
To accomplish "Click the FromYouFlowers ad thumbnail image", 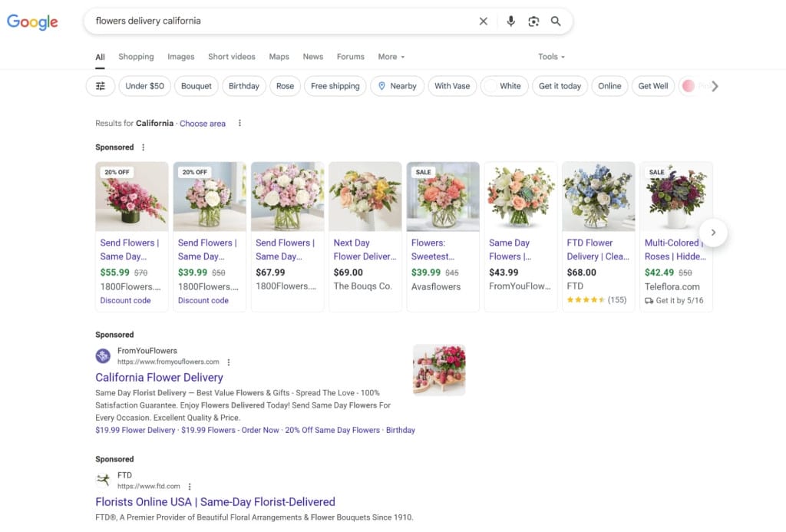I will point(439,369).
